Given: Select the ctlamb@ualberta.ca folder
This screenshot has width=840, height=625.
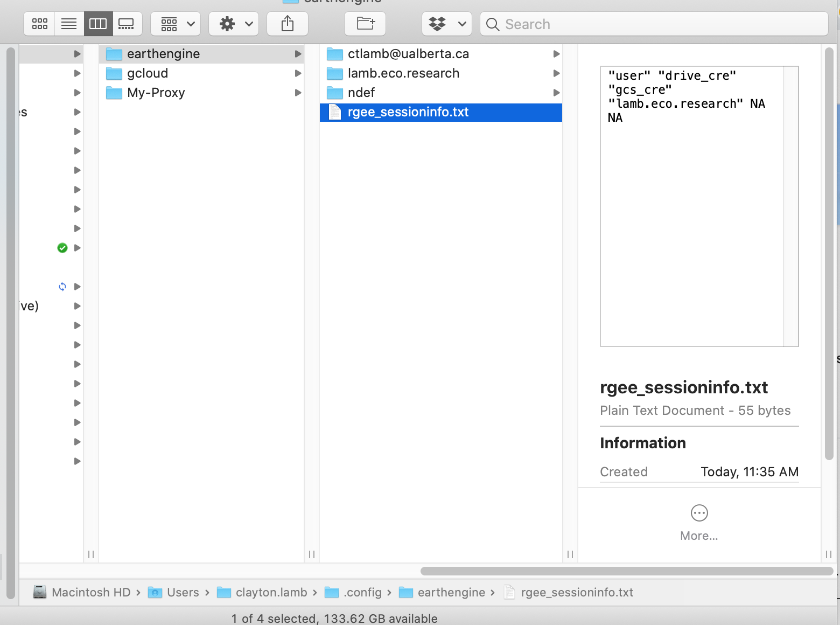Looking at the screenshot, I should click(x=409, y=54).
